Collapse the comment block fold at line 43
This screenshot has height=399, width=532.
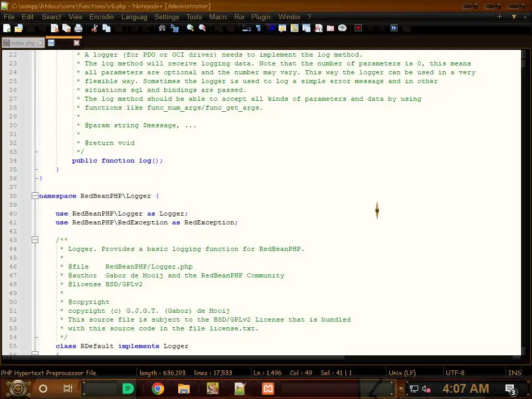pyautogui.click(x=35, y=240)
